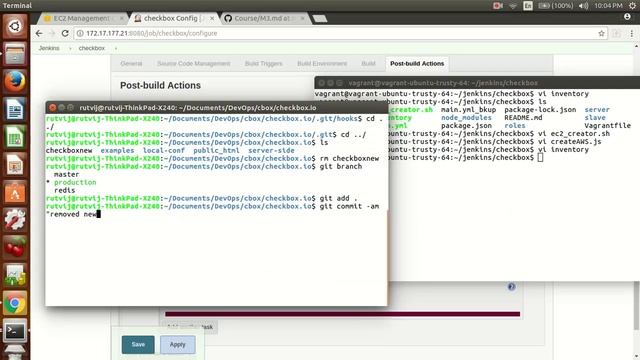
Task: Open the En keyboard layout indicator
Action: coord(528,6)
